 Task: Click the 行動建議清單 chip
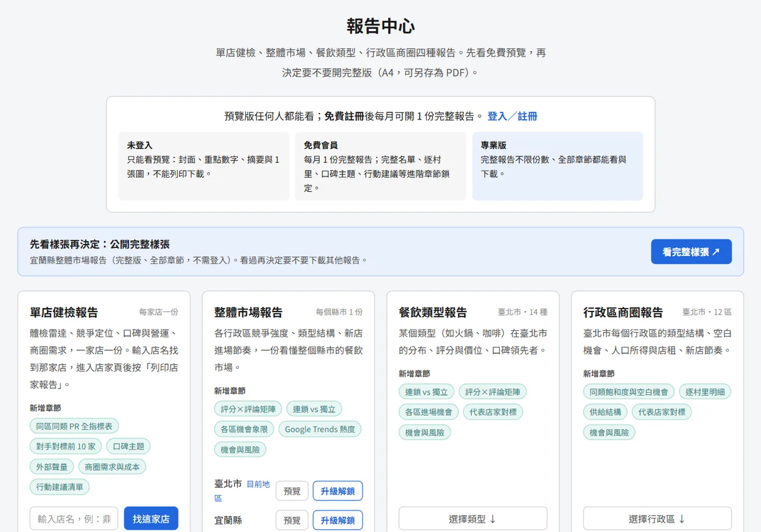point(60,487)
